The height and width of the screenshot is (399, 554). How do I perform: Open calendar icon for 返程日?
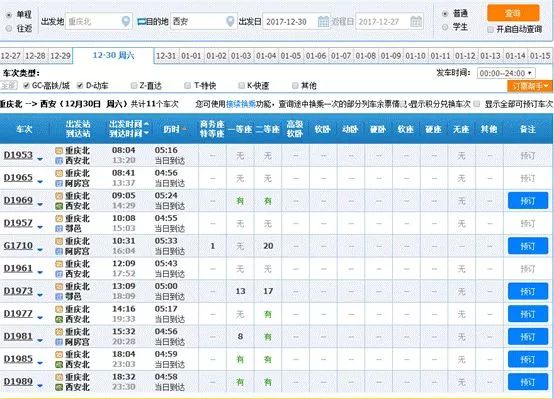(x=416, y=22)
